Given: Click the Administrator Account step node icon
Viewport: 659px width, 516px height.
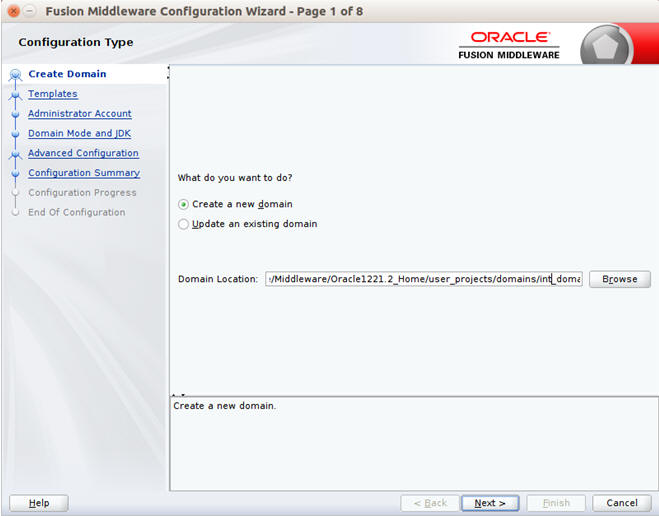Looking at the screenshot, I should click(16, 114).
